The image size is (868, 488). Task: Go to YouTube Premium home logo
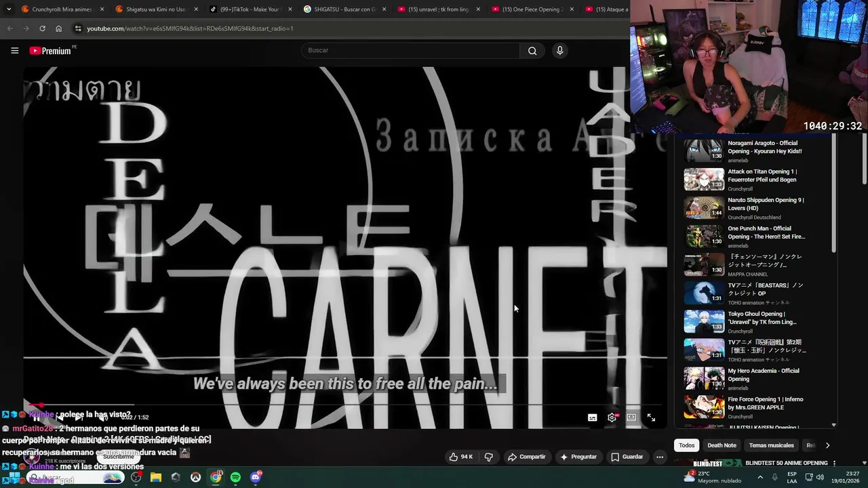[51, 51]
